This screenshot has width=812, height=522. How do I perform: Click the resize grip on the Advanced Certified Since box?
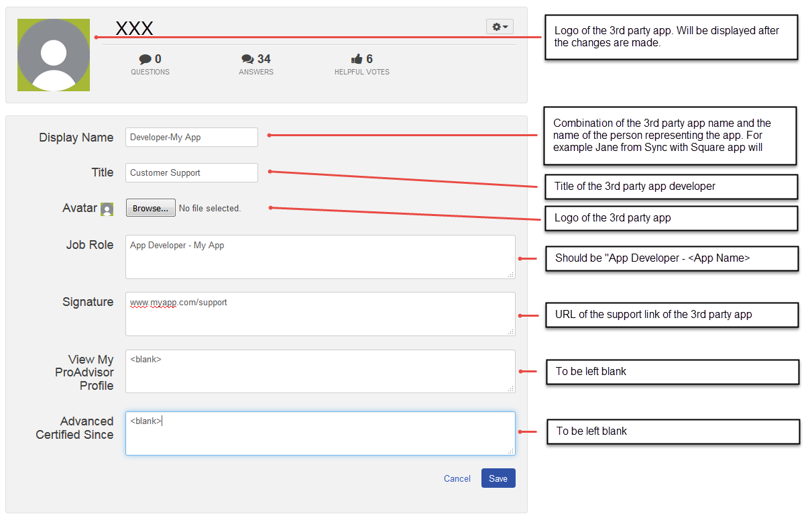click(x=512, y=451)
